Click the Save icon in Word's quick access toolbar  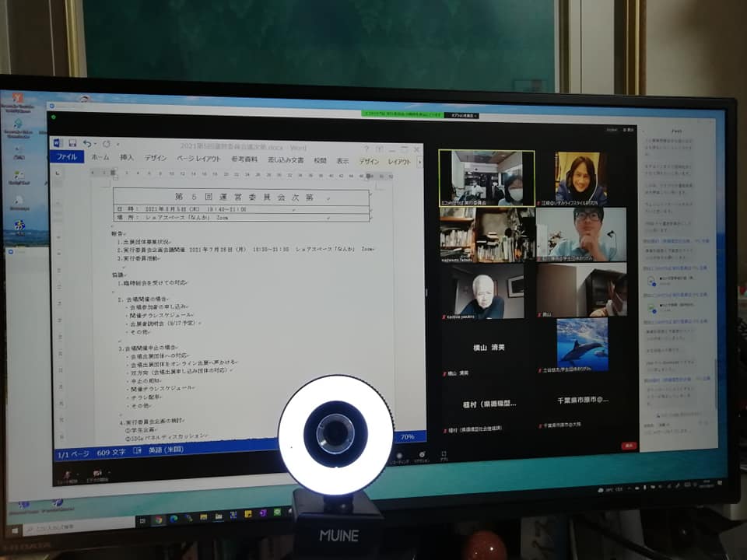click(x=73, y=143)
